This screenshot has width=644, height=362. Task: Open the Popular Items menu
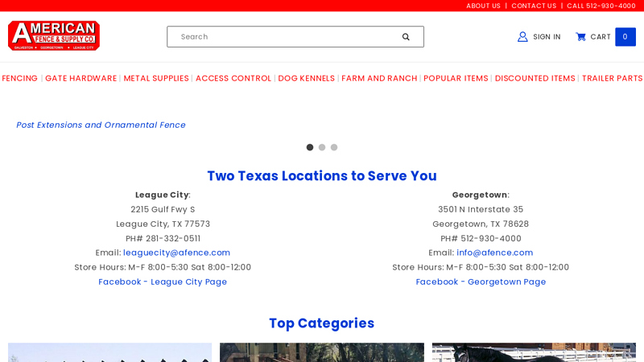[x=456, y=78]
